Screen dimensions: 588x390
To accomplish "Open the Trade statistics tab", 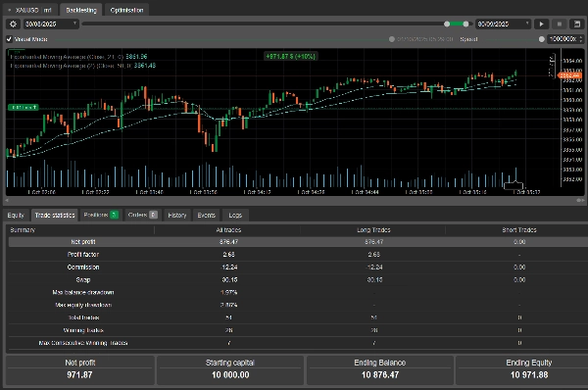I will click(x=55, y=216).
